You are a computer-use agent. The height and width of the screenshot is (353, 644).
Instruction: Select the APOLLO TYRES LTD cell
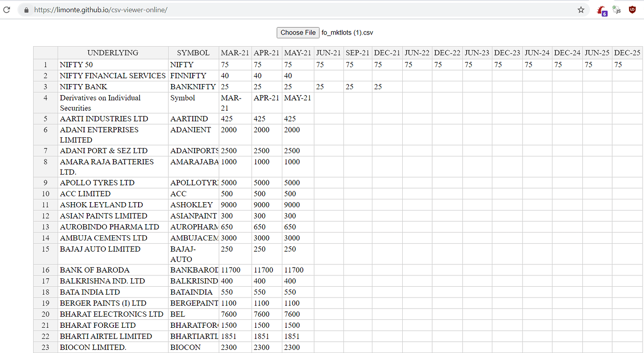(x=113, y=183)
